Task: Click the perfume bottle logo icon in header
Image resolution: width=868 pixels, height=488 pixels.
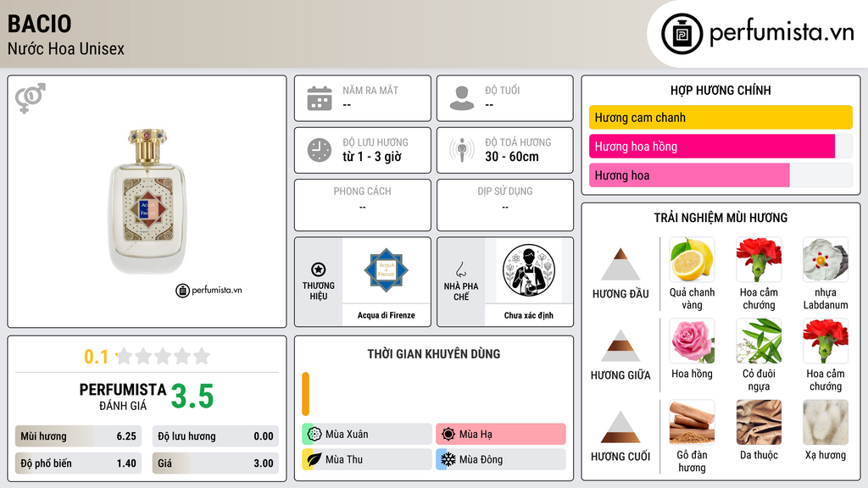Action: click(682, 34)
